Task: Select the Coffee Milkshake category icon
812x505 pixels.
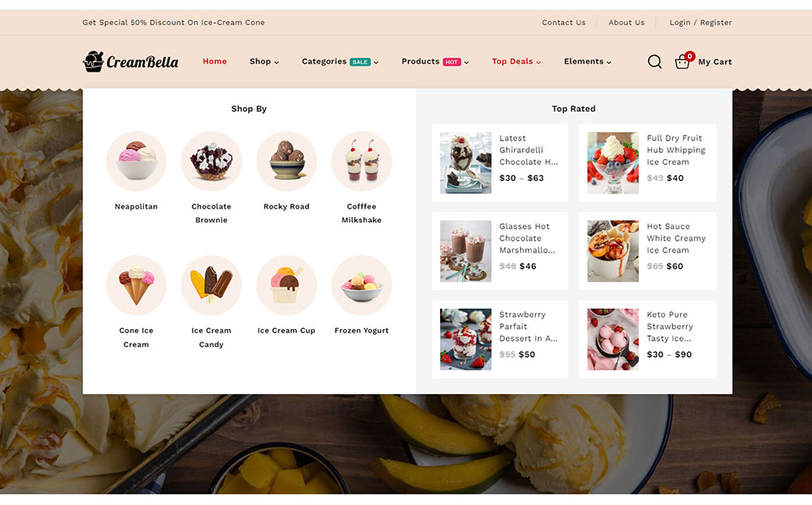Action: click(x=362, y=161)
